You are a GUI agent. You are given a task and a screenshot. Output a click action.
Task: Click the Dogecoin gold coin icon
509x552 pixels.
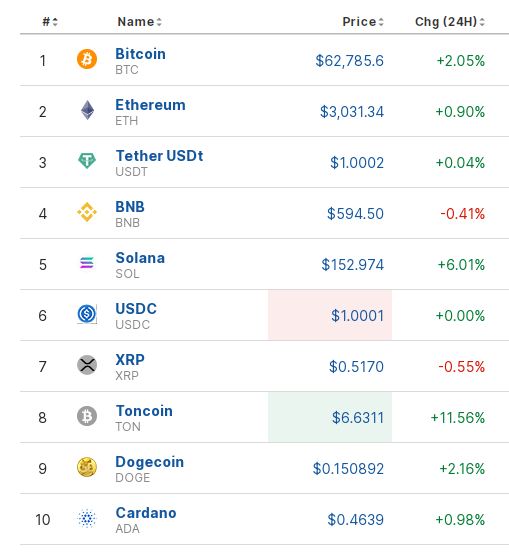87,467
